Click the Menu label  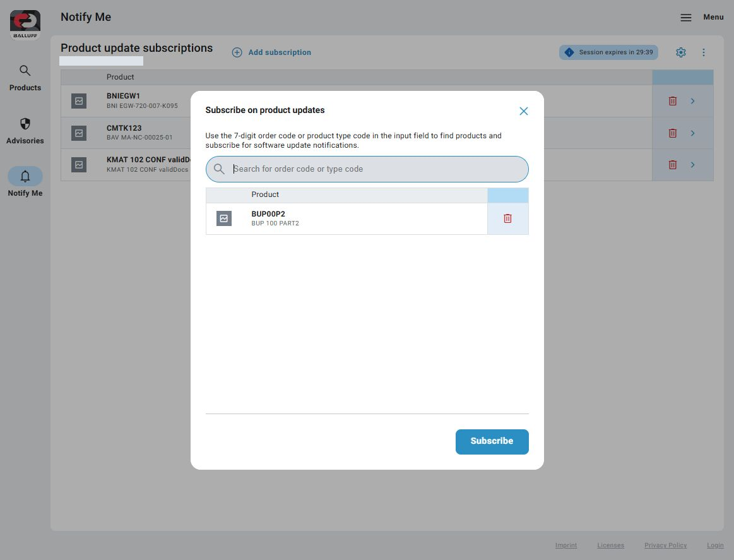click(713, 17)
